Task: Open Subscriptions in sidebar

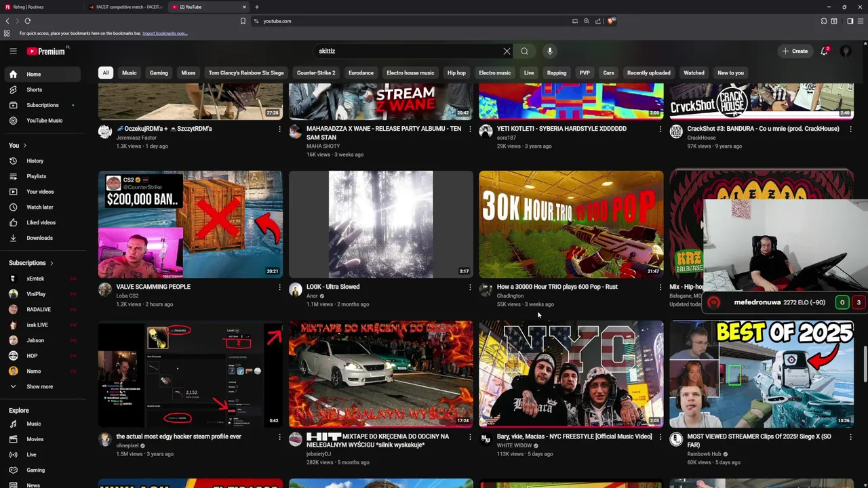Action: pyautogui.click(x=43, y=105)
